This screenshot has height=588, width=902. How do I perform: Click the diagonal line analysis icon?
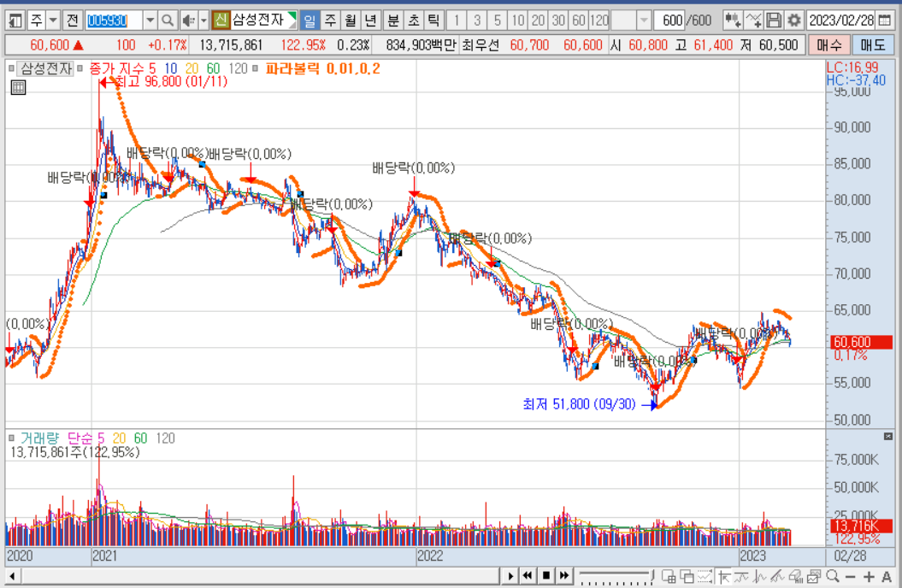coord(778,576)
